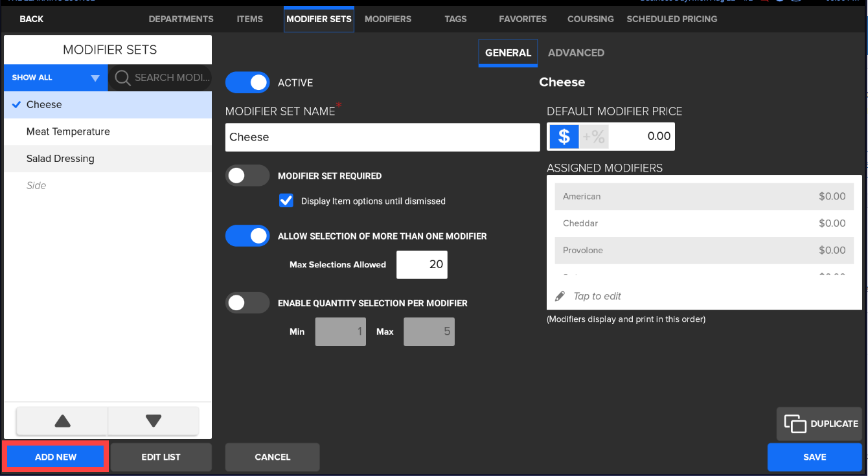Click the move up arrow button
The image size is (868, 476).
pos(62,422)
